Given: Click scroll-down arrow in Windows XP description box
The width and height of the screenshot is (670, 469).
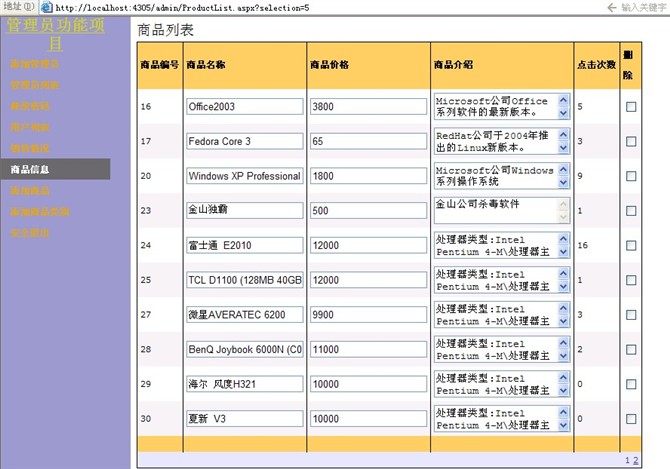Looking at the screenshot, I should tap(564, 182).
